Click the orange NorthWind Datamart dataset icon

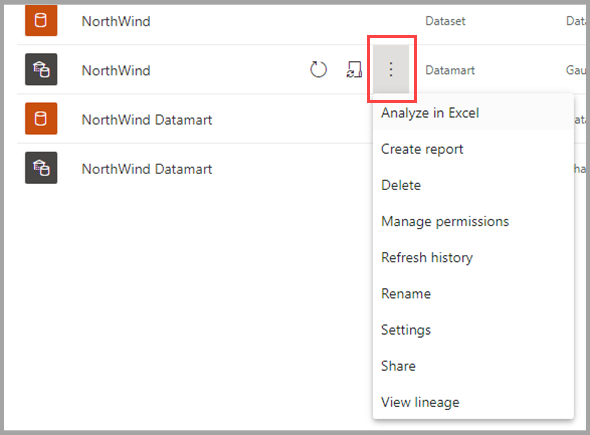tap(41, 119)
